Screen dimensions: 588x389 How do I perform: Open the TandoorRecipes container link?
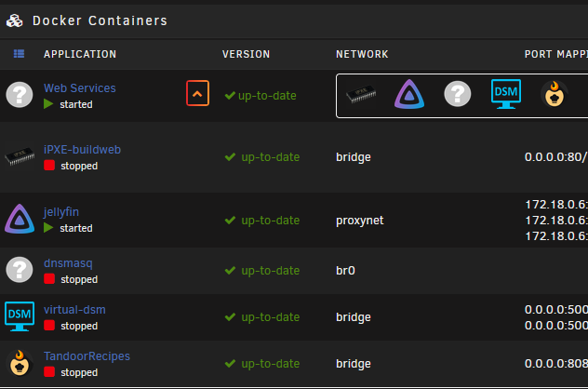[x=87, y=356]
